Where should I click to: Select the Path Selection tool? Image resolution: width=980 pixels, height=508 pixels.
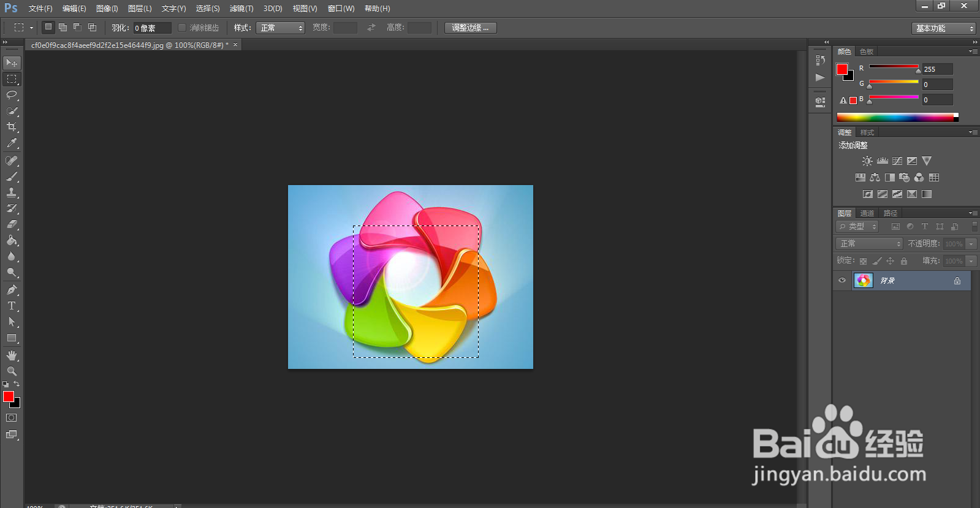[12, 322]
